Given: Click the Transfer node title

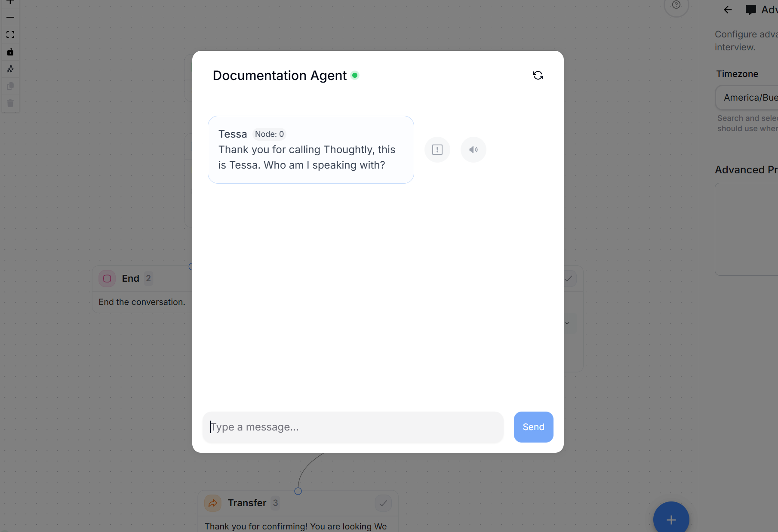Looking at the screenshot, I should click(247, 503).
